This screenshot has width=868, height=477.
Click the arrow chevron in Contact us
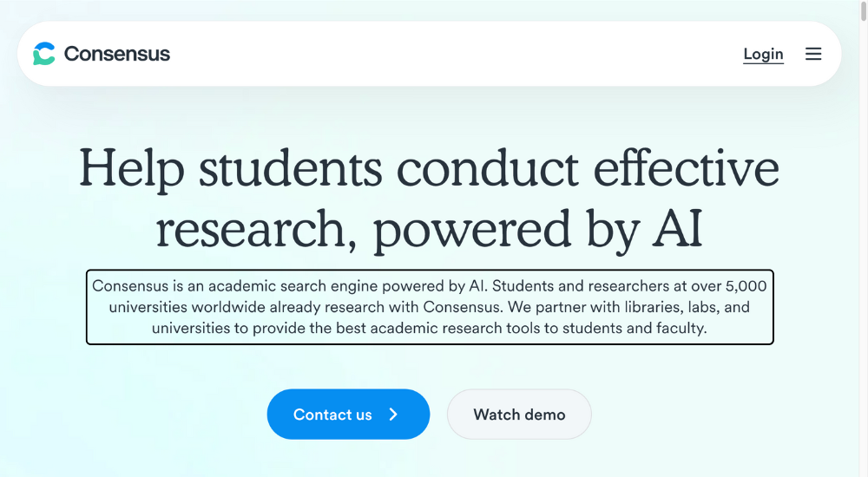(x=393, y=415)
